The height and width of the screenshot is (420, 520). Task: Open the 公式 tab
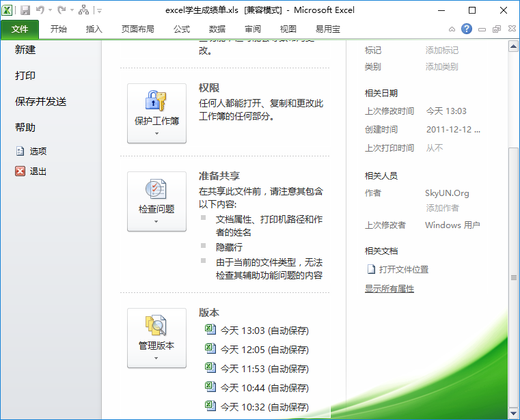(x=182, y=29)
